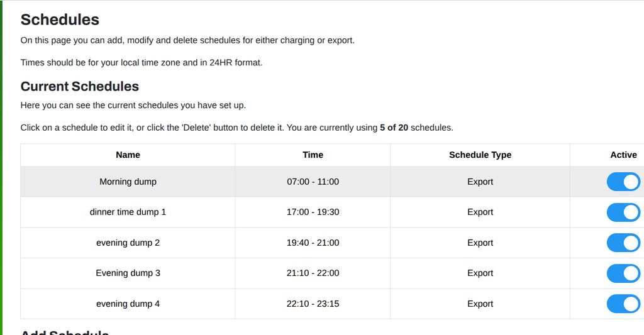Turn off evening dump 4 active switch
Viewport: 644px width, 335px height.
coord(623,304)
